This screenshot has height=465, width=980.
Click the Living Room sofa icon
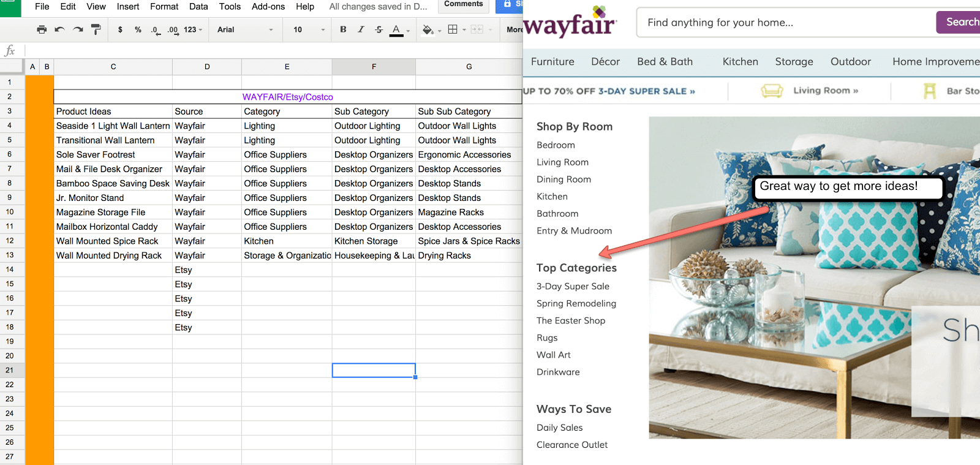[x=772, y=91]
